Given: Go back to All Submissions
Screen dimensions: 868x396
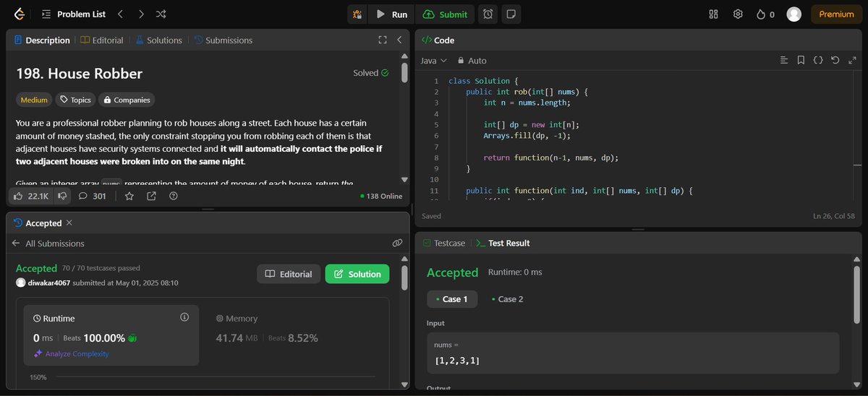Looking at the screenshot, I should pos(48,244).
